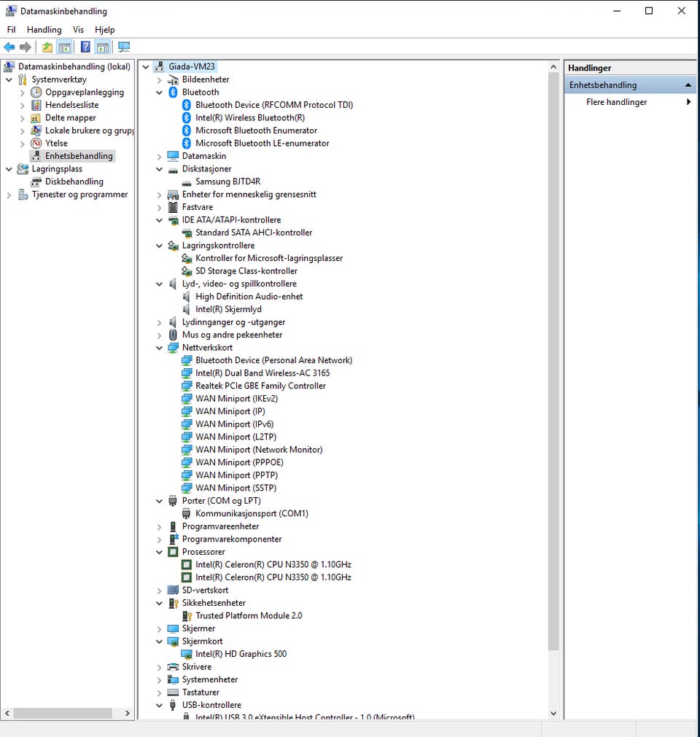700x737 pixels.
Task: Select the first Intel(R) Celeron(R) CPU N3350 entry
Action: click(273, 564)
